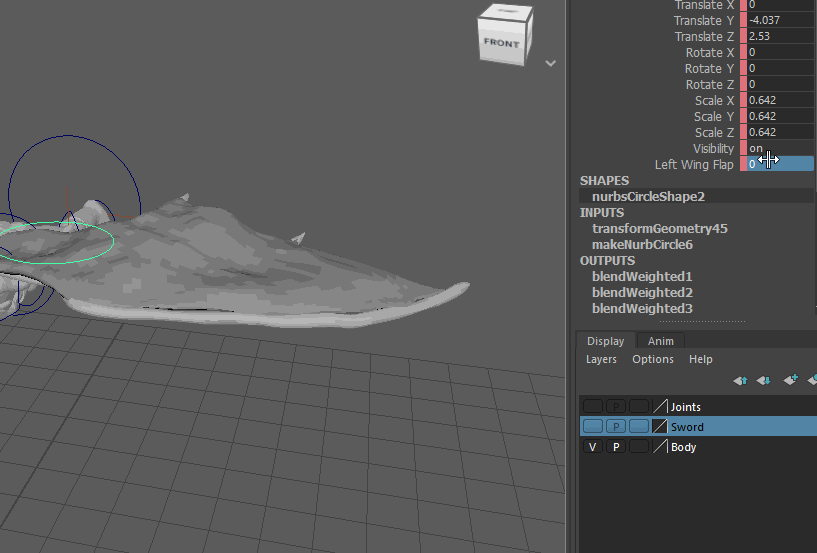The height and width of the screenshot is (553, 817).
Task: Select the Scale Z attribute label
Action: pos(714,133)
